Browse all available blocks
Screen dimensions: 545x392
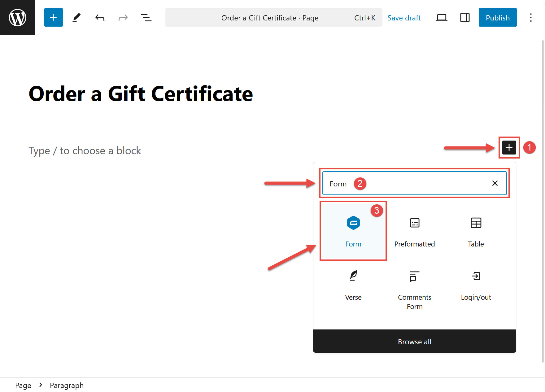coord(415,341)
